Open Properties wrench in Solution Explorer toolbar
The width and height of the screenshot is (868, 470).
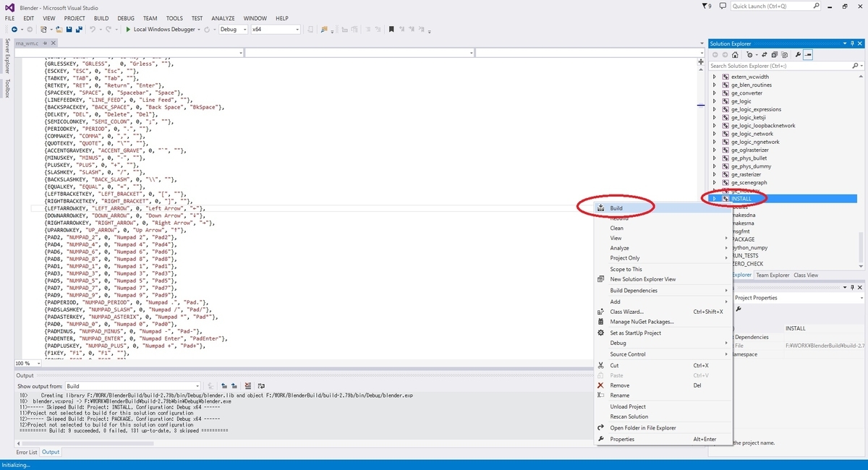[x=798, y=54]
